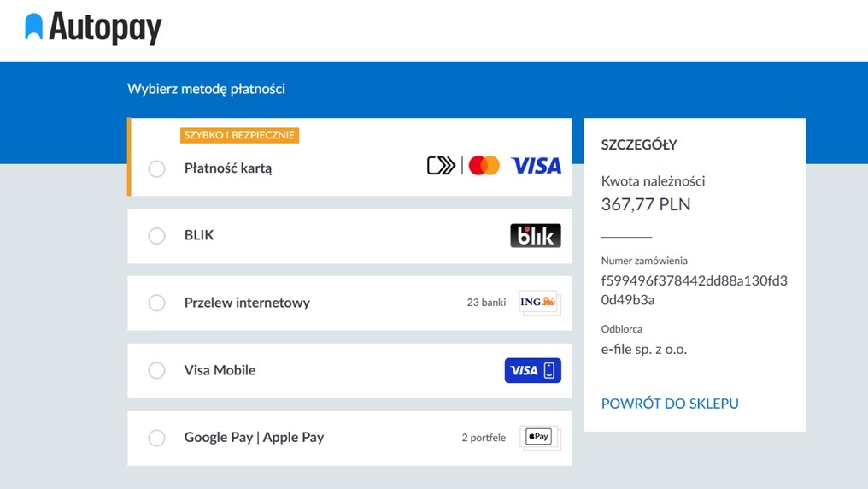The height and width of the screenshot is (489, 868).
Task: Choose the Google Pay | Apple Pay radio button
Action: pos(156,438)
